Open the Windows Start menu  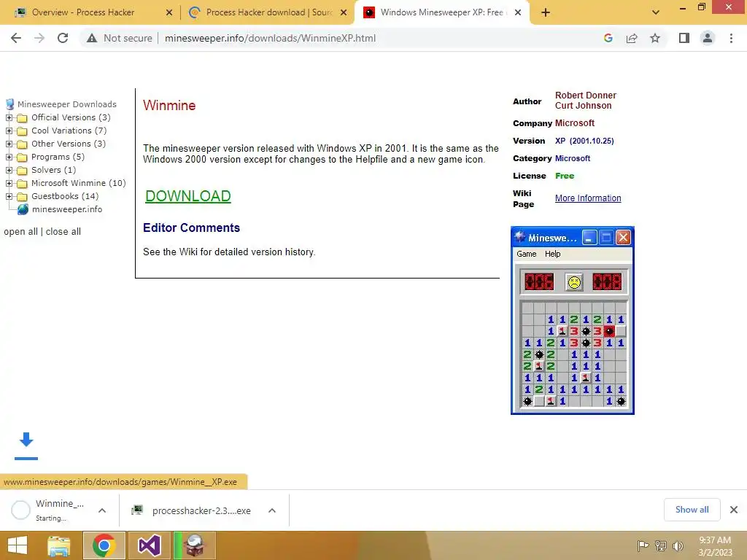pos(18,545)
